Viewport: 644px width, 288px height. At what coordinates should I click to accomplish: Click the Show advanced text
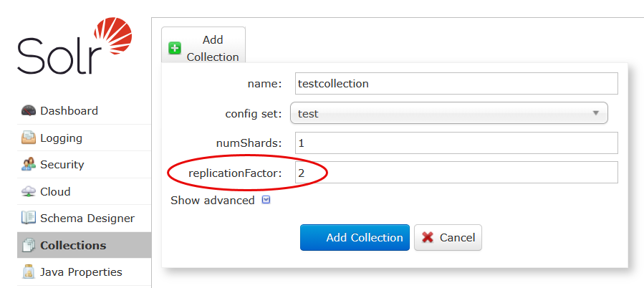pyautogui.click(x=212, y=201)
